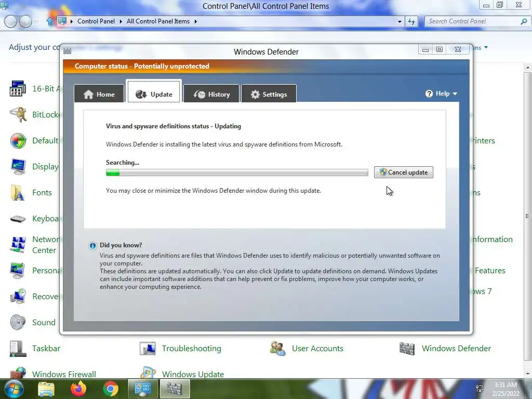Click the Windows Defender title bar icon
The image size is (532, 399).
tap(67, 51)
